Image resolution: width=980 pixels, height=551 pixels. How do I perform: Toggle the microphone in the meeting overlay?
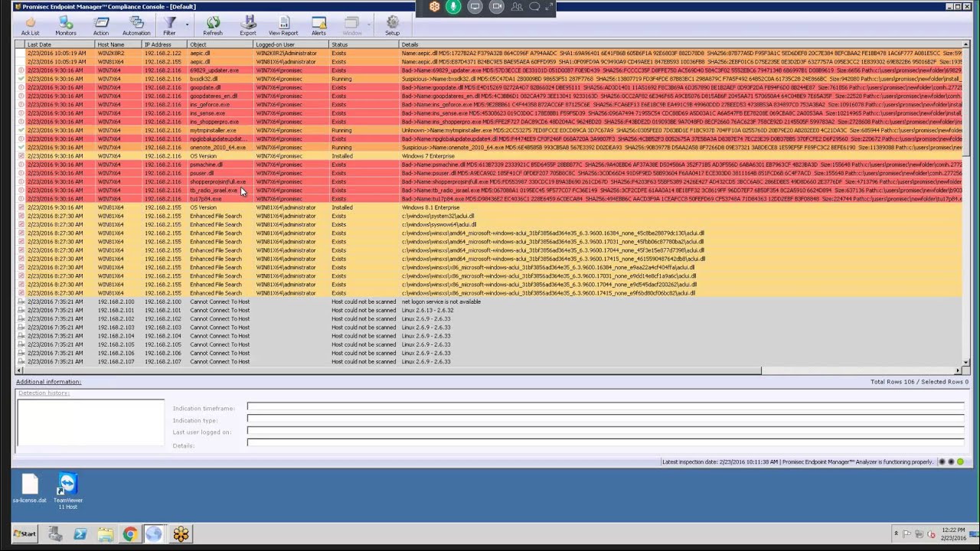coord(454,7)
